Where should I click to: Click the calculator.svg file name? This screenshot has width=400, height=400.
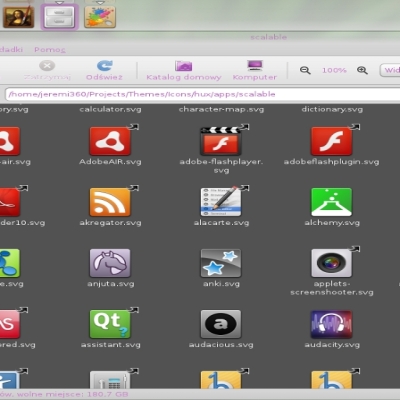coord(110,109)
